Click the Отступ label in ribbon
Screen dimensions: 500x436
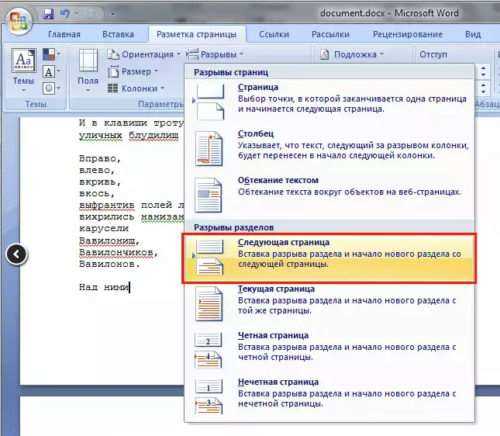tap(433, 54)
